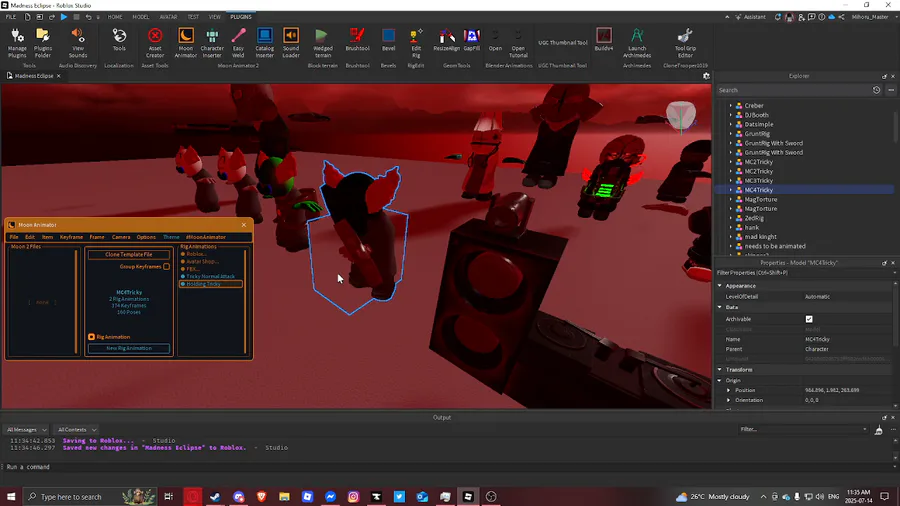This screenshot has width=900, height=506.
Task: Launch the ResizeAlign tool
Action: click(447, 40)
